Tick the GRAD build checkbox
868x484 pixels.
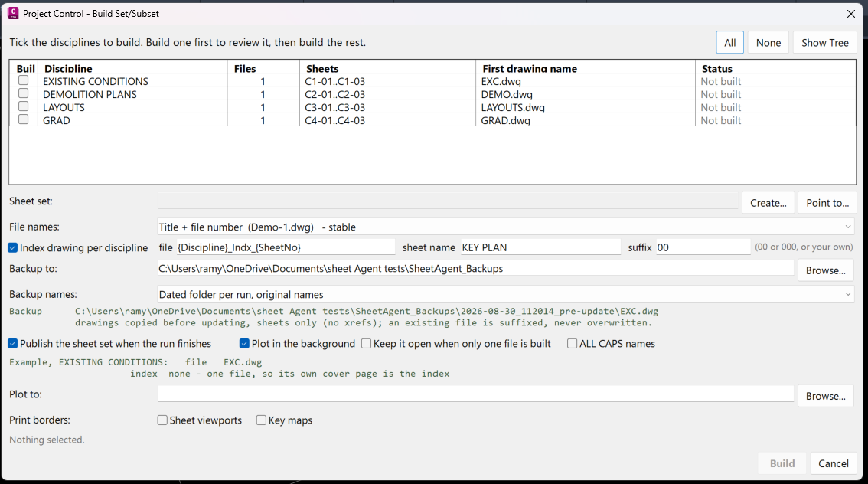pyautogui.click(x=23, y=119)
